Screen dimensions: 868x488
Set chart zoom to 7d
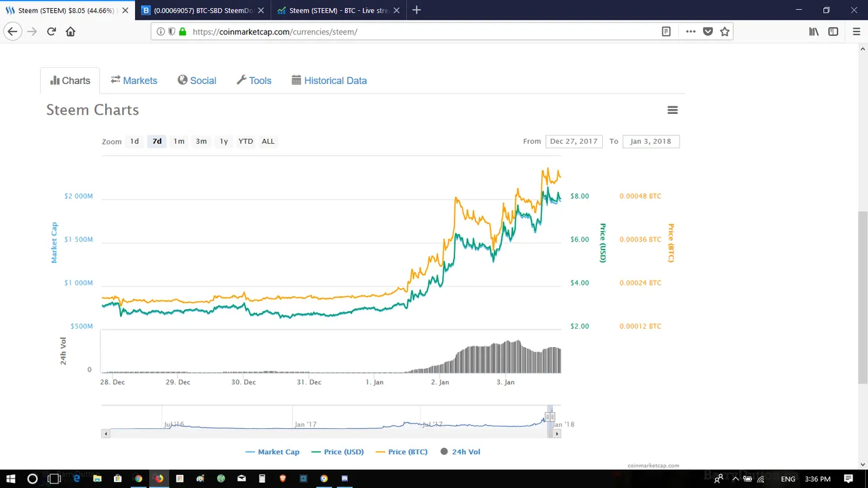(x=157, y=141)
